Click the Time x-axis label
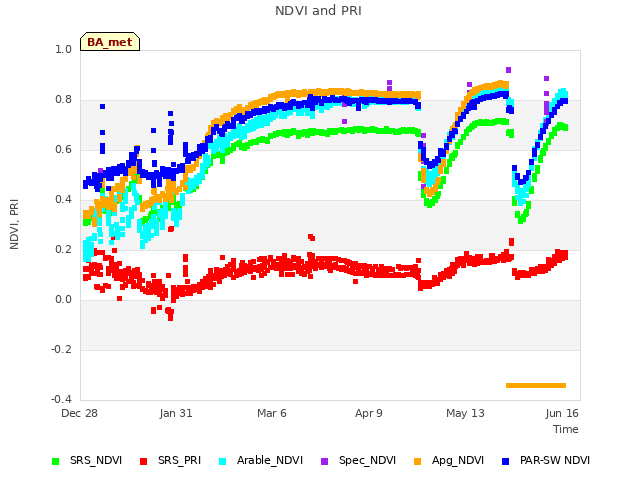640x480 pixels. [x=566, y=429]
